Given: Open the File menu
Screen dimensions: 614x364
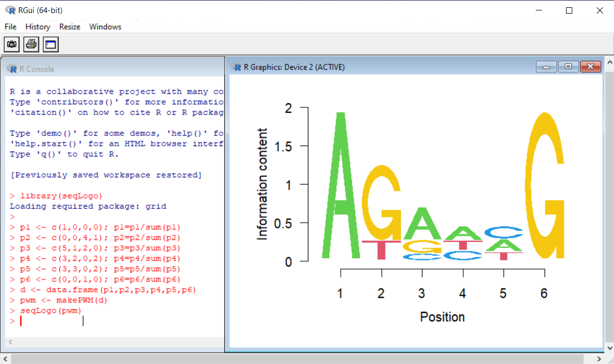Looking at the screenshot, I should [x=10, y=27].
